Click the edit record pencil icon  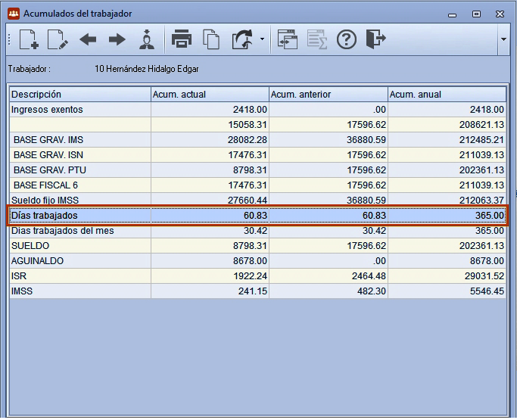point(58,39)
